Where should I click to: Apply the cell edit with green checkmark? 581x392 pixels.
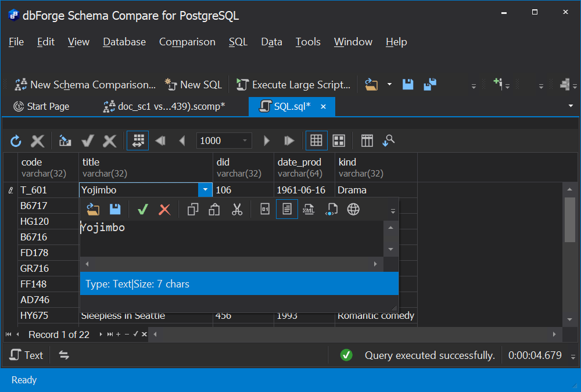tap(143, 209)
